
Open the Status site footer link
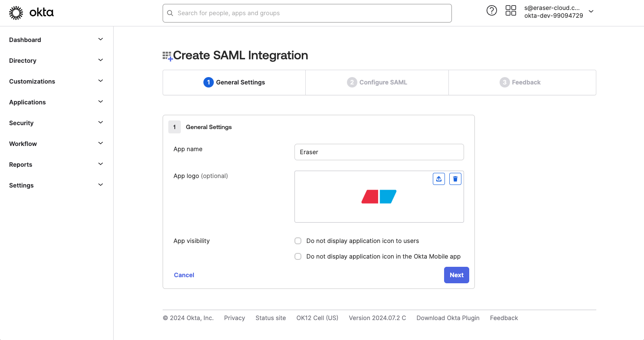point(271,318)
